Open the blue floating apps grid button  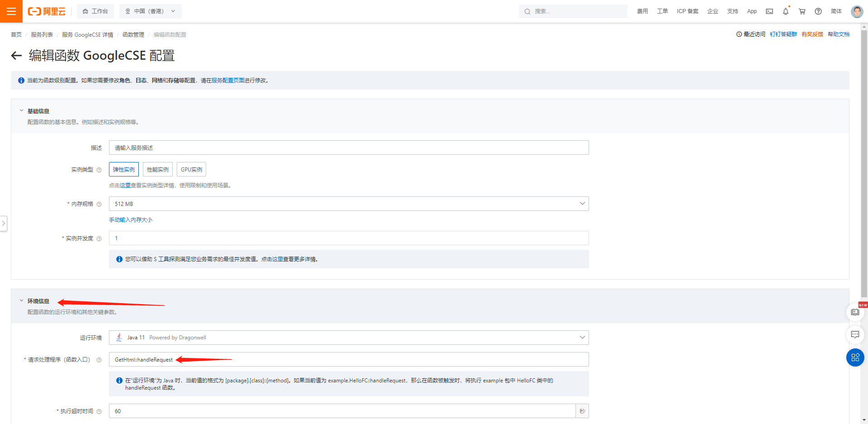click(855, 357)
